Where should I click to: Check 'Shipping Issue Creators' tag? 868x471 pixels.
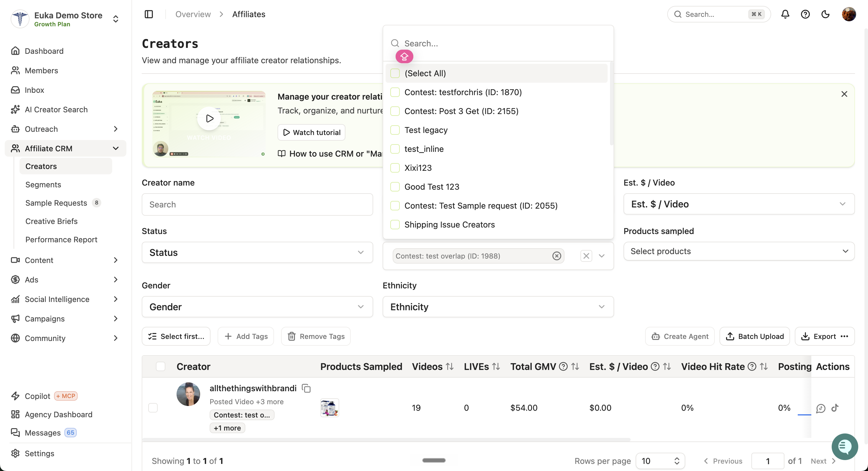coord(395,225)
